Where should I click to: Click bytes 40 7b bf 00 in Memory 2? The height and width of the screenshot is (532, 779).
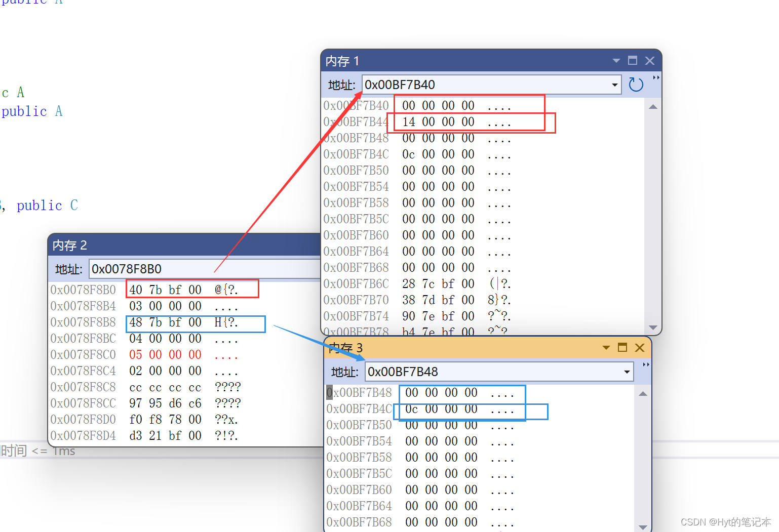tap(165, 290)
